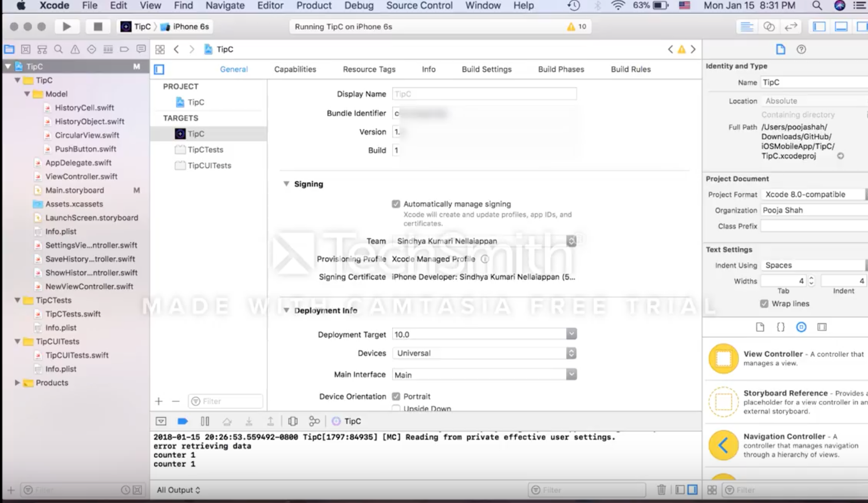Open the Find navigator magnifier icon
This screenshot has width=868, height=503.
point(58,49)
